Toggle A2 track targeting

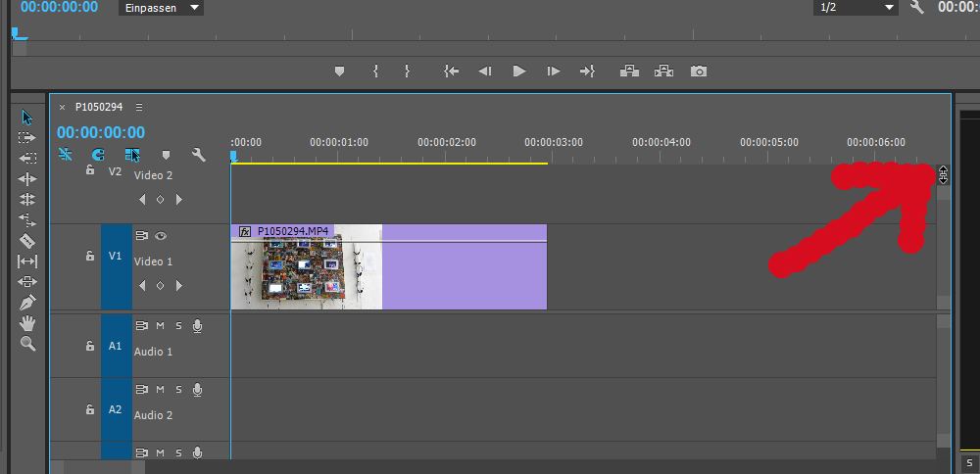(x=117, y=409)
